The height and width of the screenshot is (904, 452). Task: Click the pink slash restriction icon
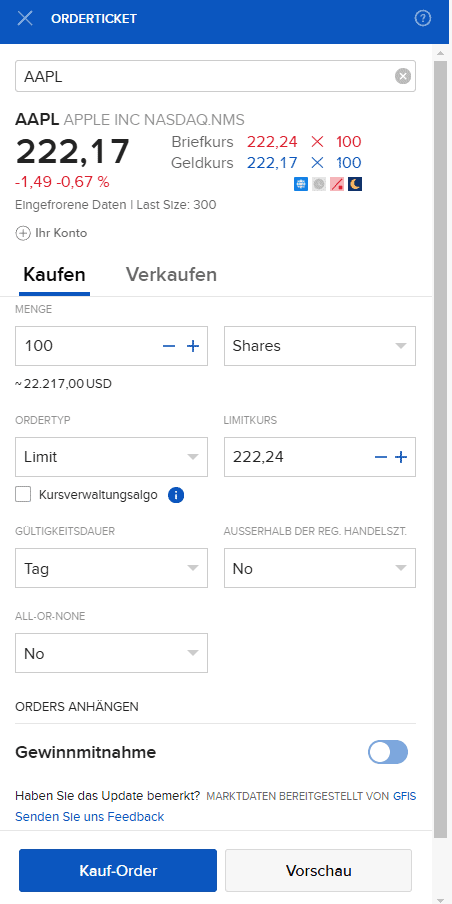[x=337, y=184]
